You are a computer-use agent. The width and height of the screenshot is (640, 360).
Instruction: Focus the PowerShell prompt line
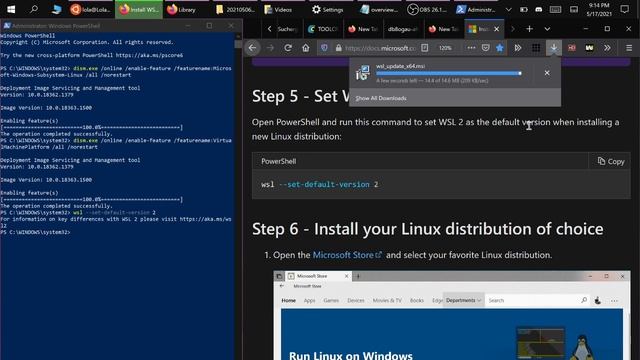[x=36, y=232]
